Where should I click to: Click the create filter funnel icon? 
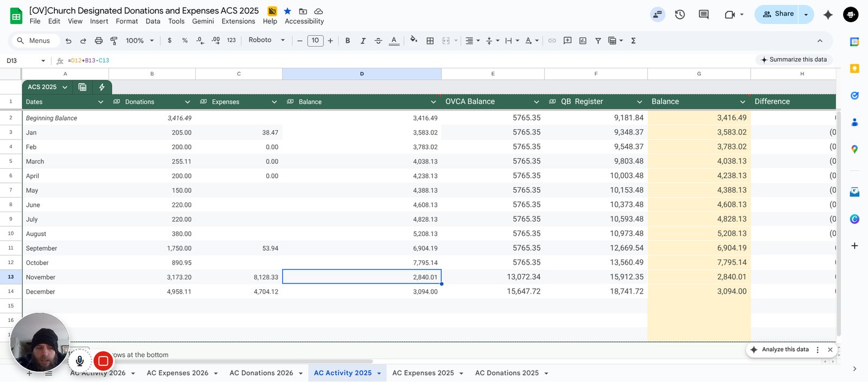(598, 41)
